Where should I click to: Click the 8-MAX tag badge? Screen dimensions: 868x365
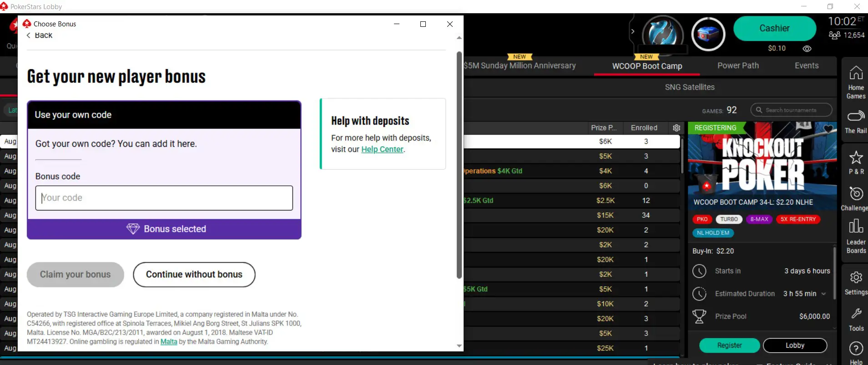(x=759, y=219)
